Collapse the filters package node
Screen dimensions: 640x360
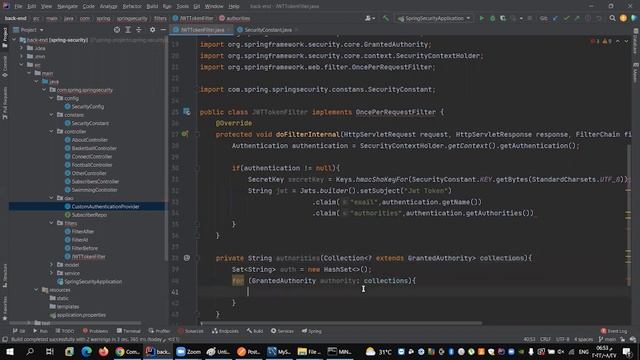(x=52, y=223)
